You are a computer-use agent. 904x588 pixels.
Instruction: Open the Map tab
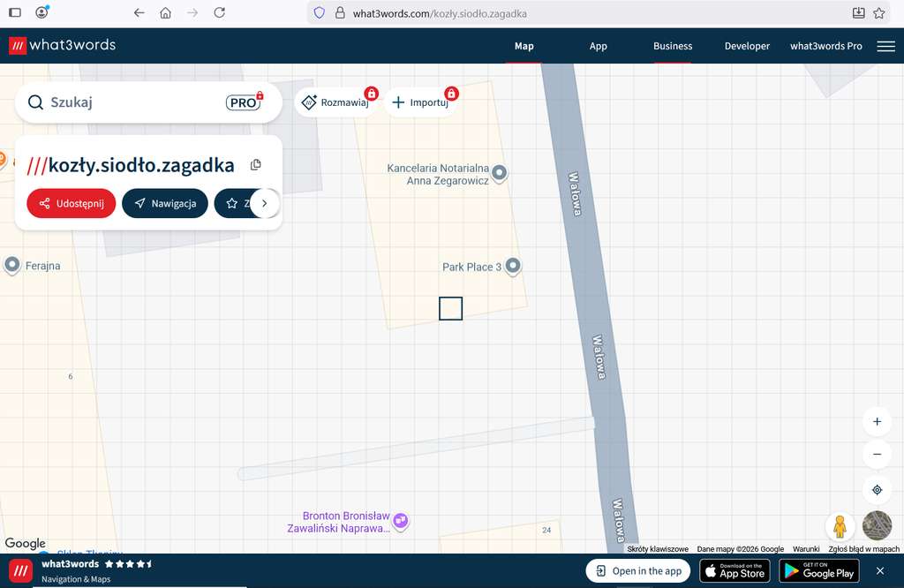(524, 46)
